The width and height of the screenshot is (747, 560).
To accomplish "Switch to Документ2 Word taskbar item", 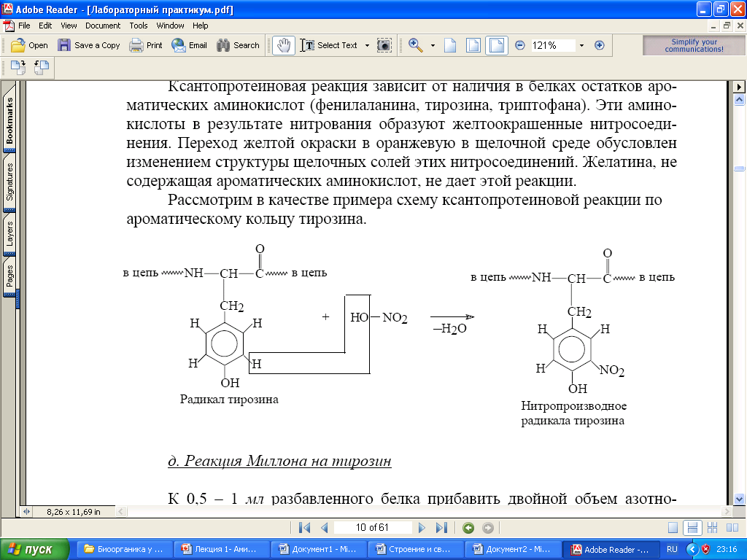I will [x=513, y=549].
